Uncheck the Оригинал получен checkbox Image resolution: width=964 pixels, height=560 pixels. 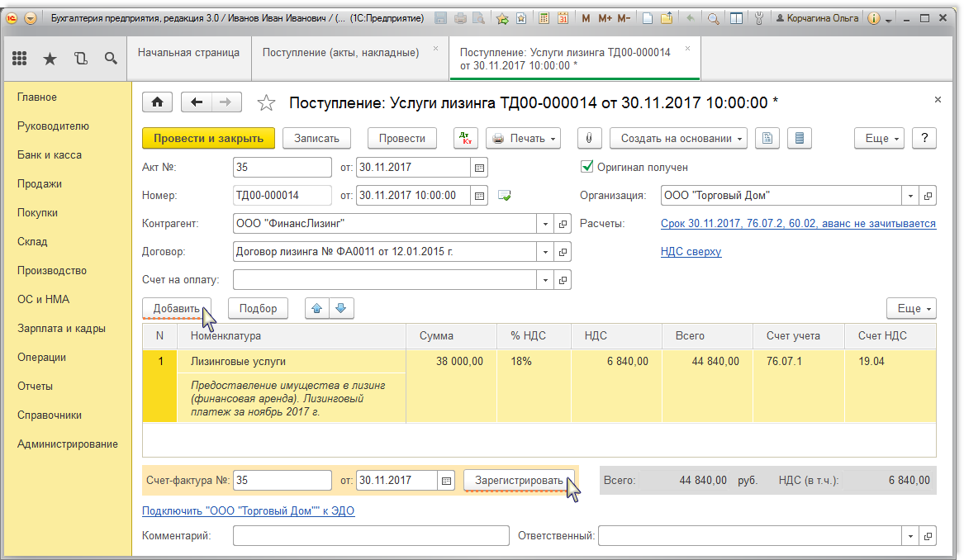point(587,166)
